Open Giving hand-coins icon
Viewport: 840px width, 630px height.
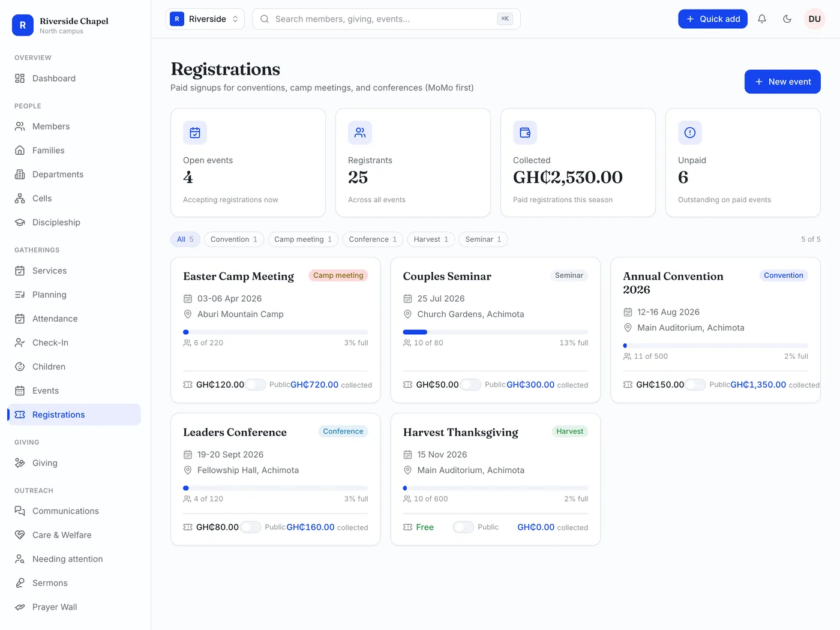(x=20, y=463)
